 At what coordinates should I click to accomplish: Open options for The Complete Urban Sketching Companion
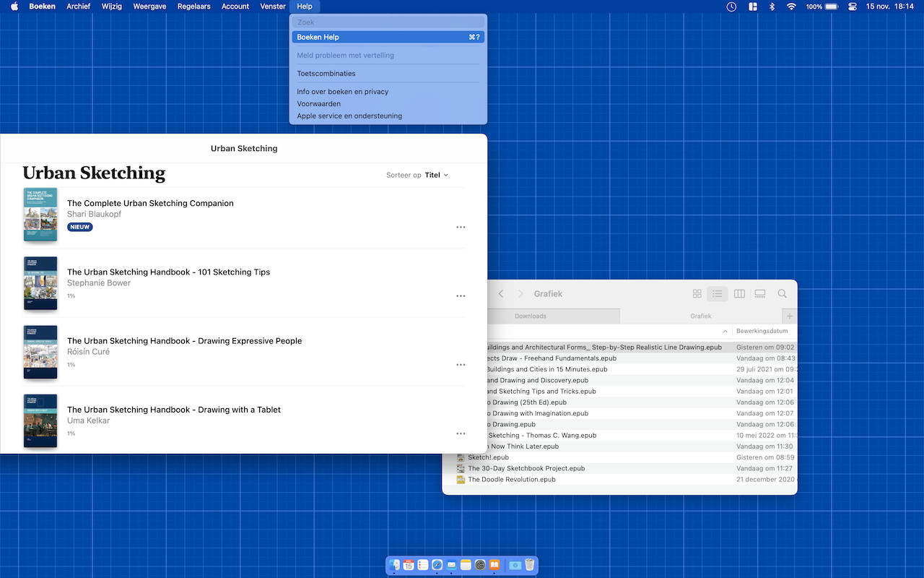click(x=461, y=228)
